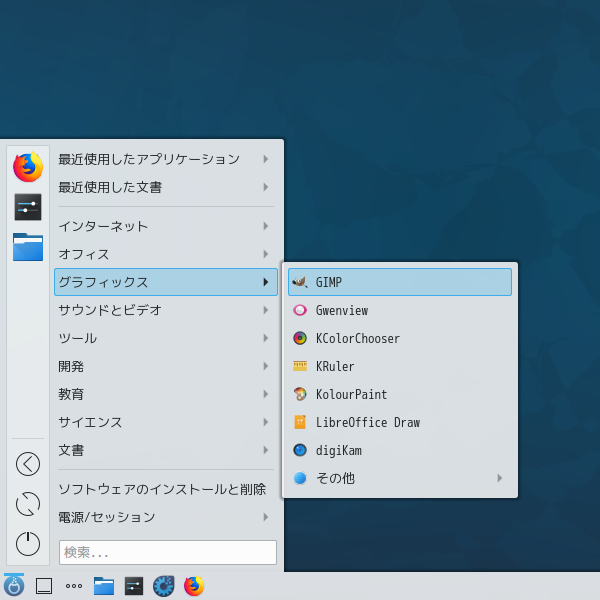Open file manager from the favorites sidebar
This screenshot has width=600, height=600.
tap(28, 247)
